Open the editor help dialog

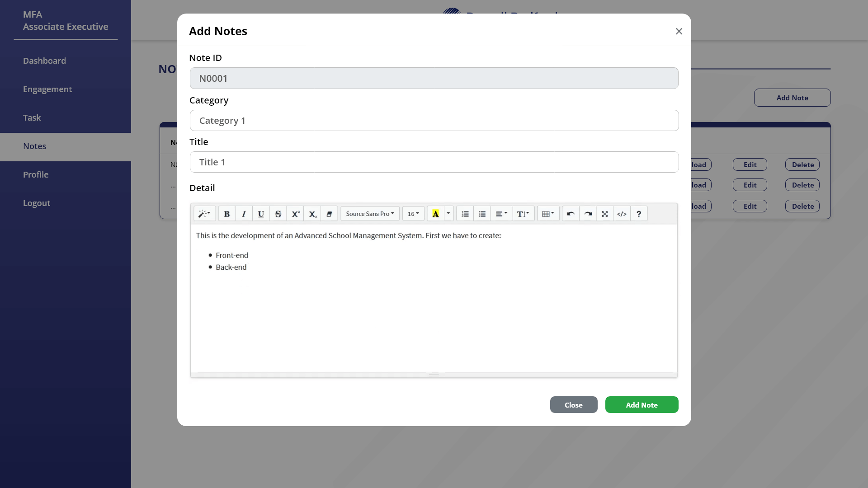point(638,213)
